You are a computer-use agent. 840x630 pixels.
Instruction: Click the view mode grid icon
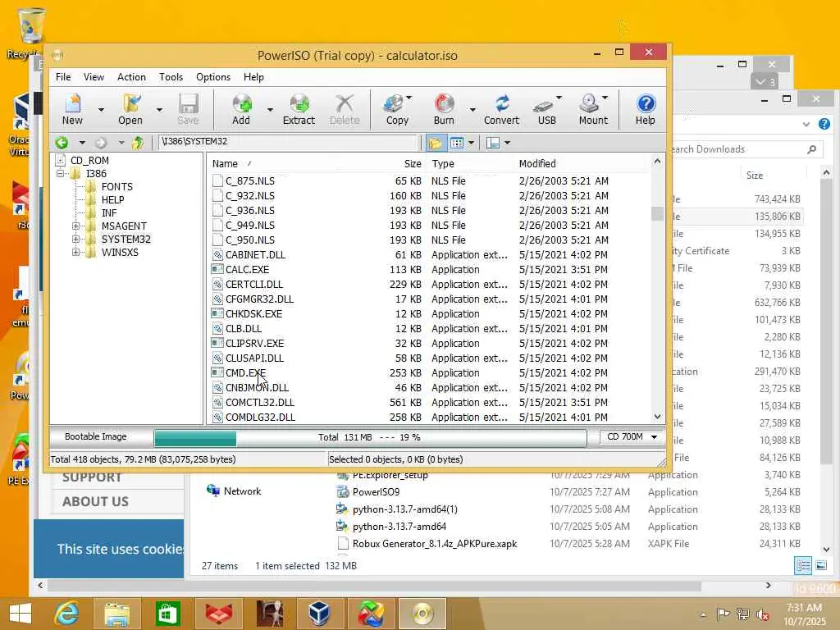click(x=456, y=143)
